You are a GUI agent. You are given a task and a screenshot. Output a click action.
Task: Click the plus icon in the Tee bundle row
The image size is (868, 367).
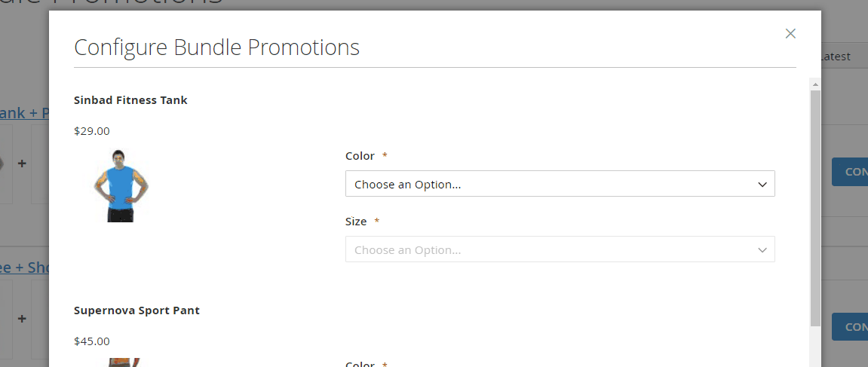click(x=22, y=319)
